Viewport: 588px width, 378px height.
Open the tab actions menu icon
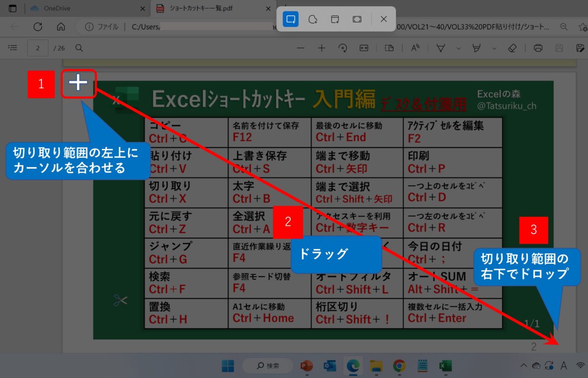click(x=13, y=9)
